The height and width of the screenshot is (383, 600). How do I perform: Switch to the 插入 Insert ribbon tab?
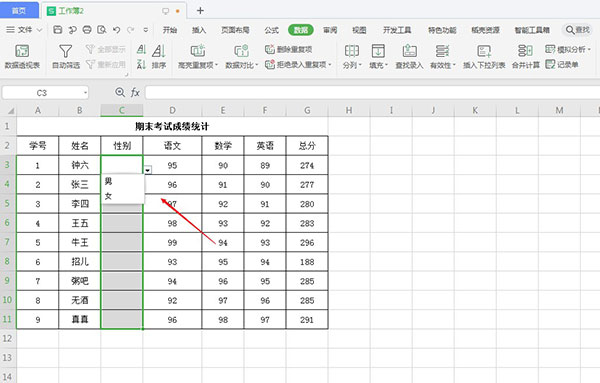[x=199, y=30]
